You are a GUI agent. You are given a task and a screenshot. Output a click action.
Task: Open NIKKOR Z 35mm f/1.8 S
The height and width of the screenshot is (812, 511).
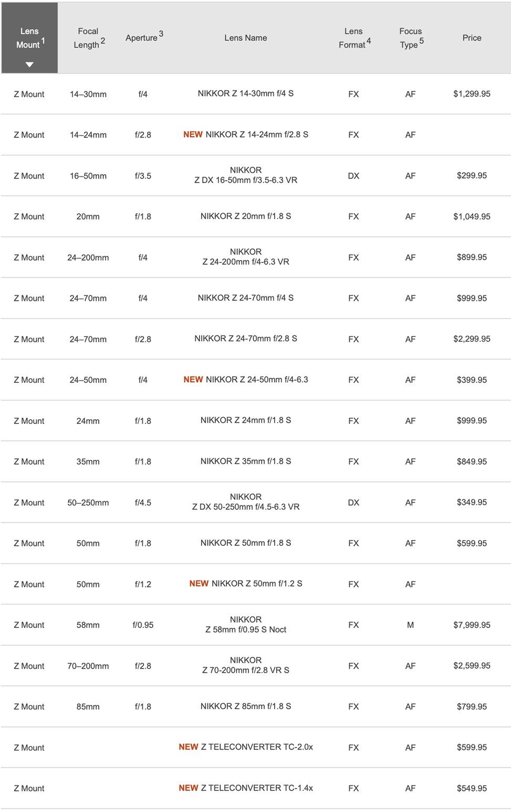pos(245,461)
